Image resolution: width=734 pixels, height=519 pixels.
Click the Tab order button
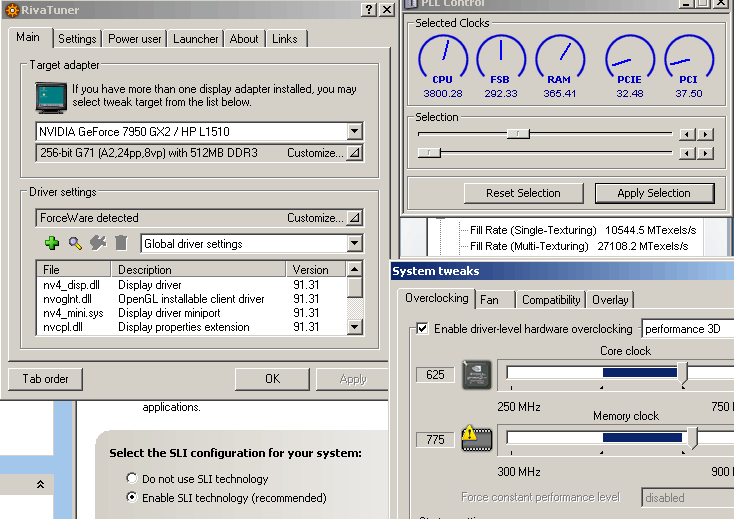(45, 379)
